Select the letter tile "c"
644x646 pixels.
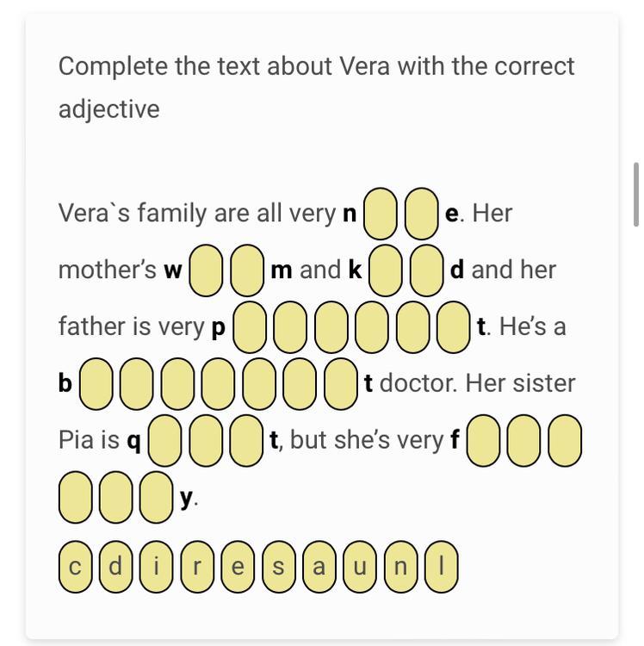pos(75,568)
